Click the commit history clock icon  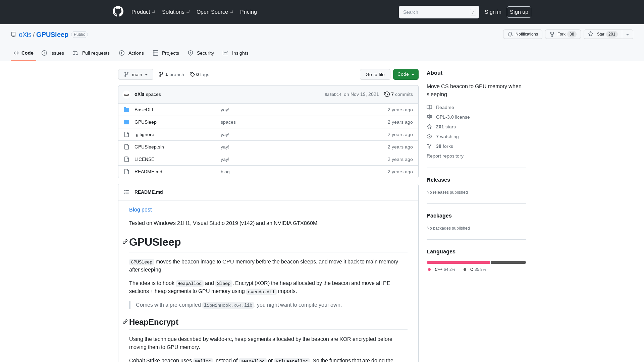point(387,94)
